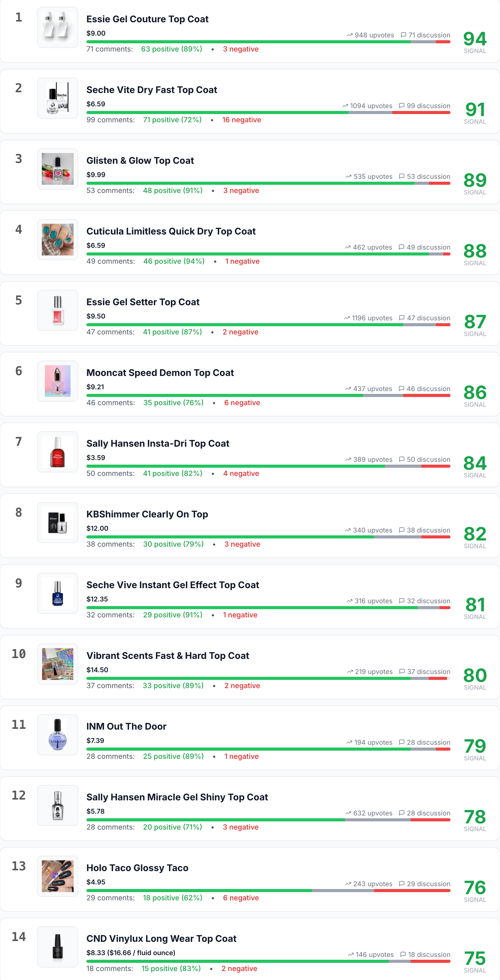Click the 16 negative comments count
Viewport: 500px width, 980px height.
[x=241, y=120]
